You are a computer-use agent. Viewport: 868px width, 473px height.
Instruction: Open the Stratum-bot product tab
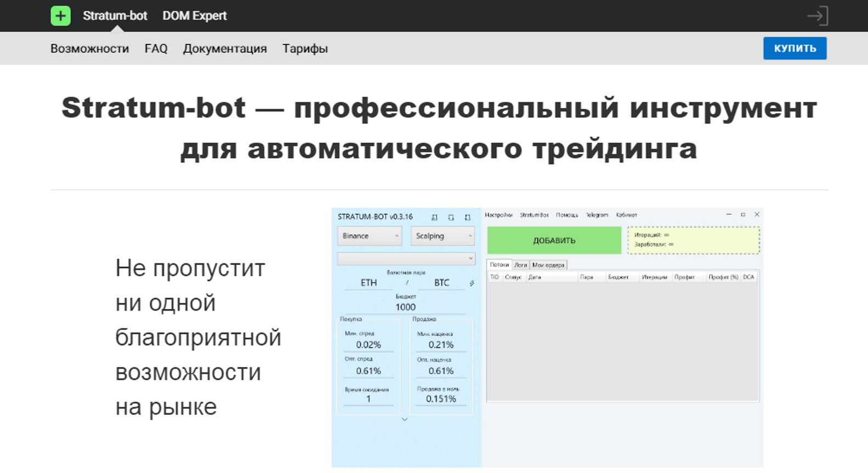pos(115,16)
